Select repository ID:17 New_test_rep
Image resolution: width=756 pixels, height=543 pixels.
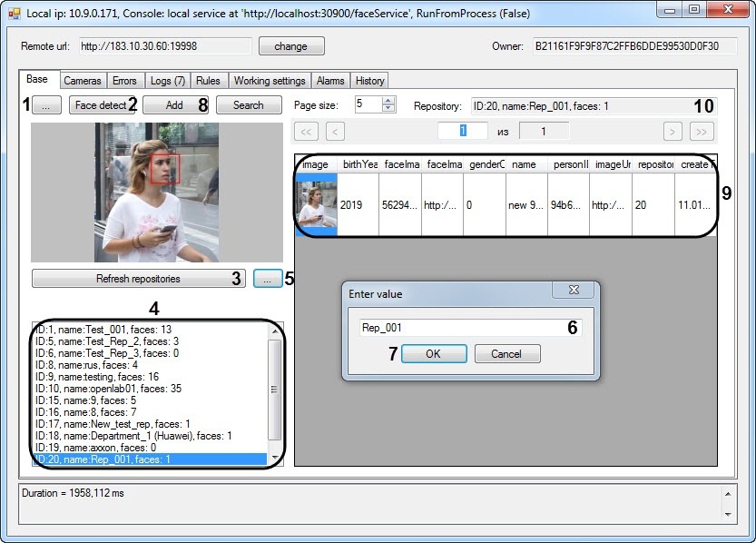point(150,424)
